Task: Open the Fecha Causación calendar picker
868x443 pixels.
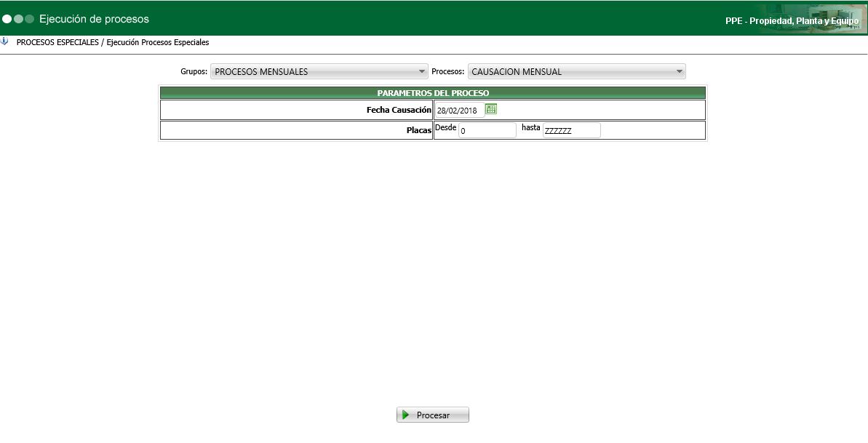Action: click(x=491, y=109)
